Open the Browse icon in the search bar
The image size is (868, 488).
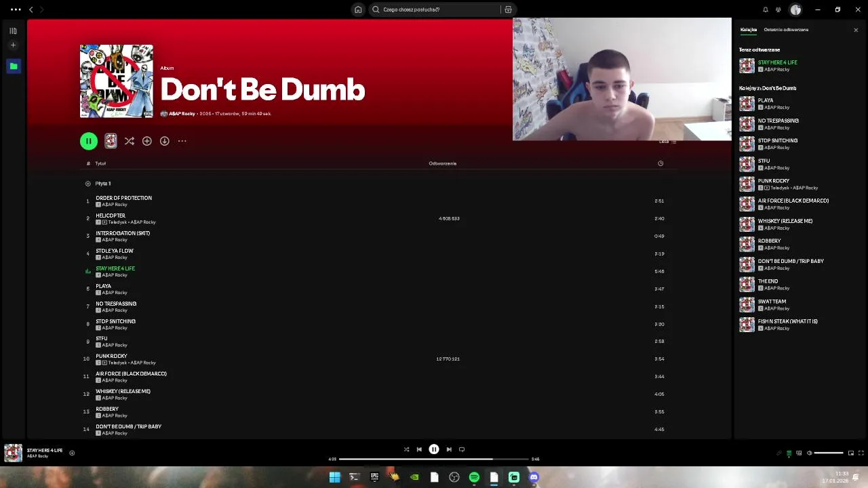click(x=508, y=9)
